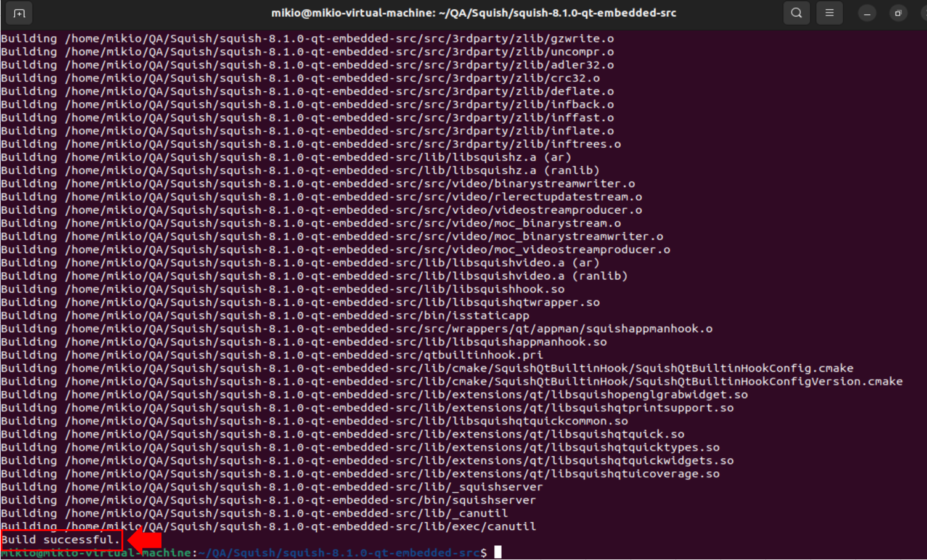Click the crc32.o output line

(300, 78)
